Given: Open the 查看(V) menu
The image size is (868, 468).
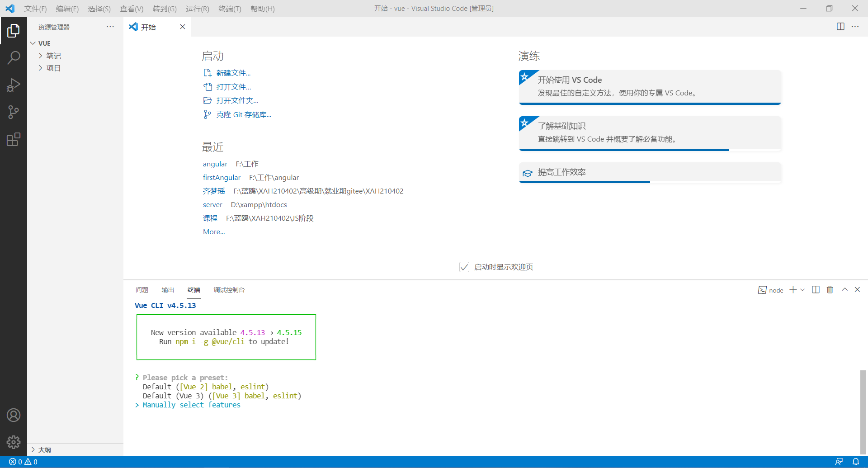Looking at the screenshot, I should point(132,9).
